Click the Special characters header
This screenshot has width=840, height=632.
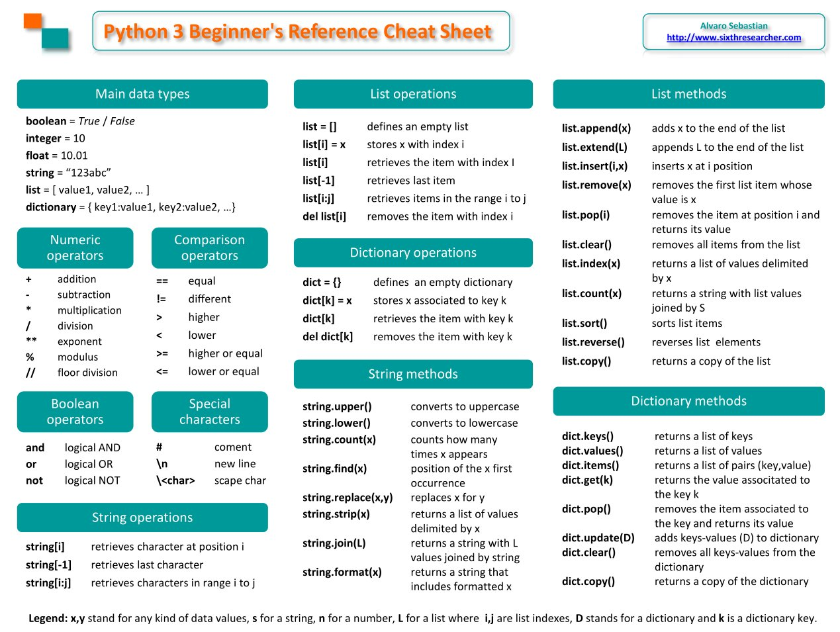(209, 412)
